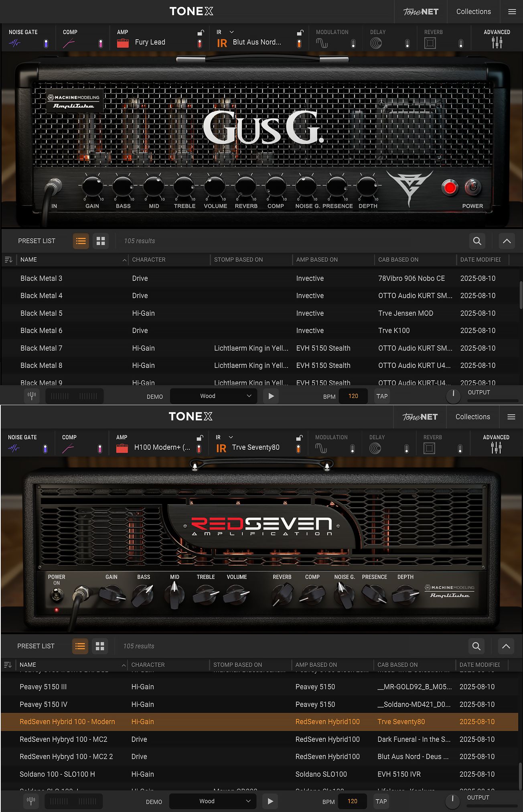Screen dimensions: 523x812
Task: Open Collections in the RedSeven window
Action: 473,417
